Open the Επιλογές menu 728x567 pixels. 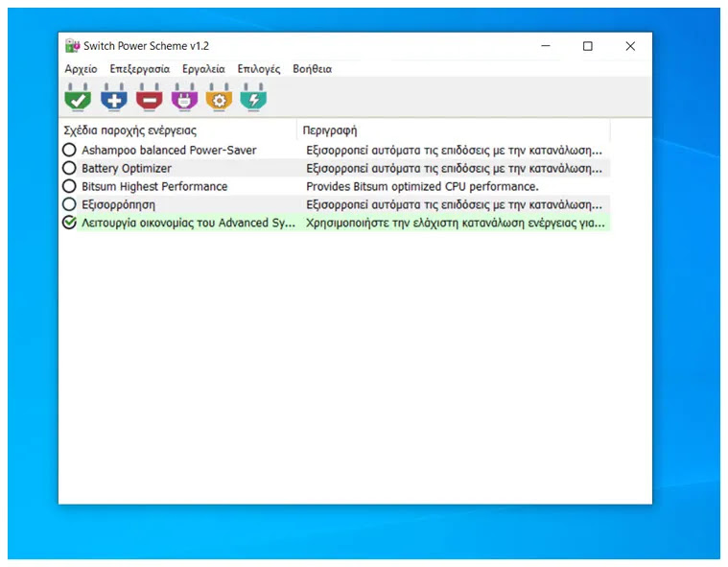click(x=259, y=69)
